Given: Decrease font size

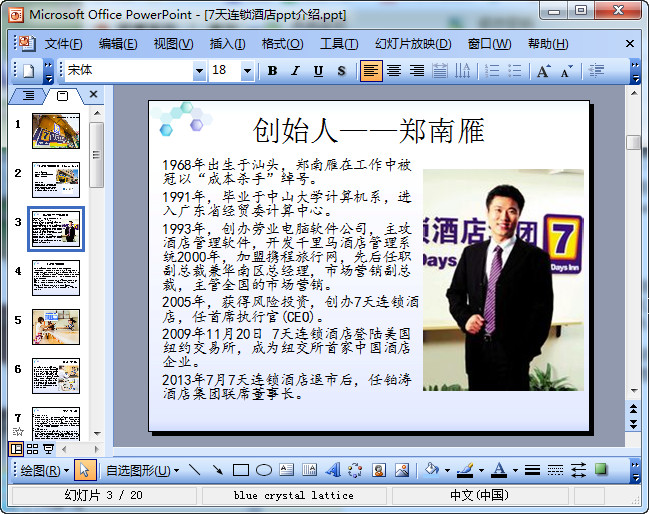Looking at the screenshot, I should 567,71.
